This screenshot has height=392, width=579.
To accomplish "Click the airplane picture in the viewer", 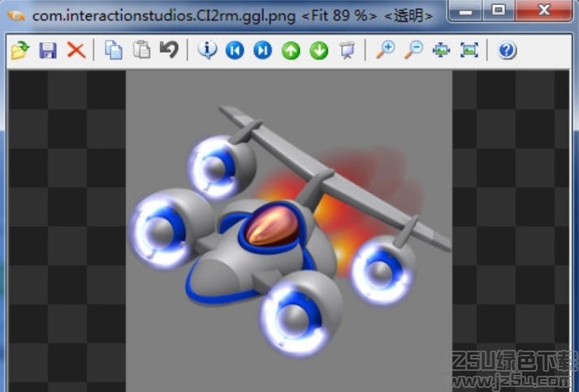I will coord(289,231).
